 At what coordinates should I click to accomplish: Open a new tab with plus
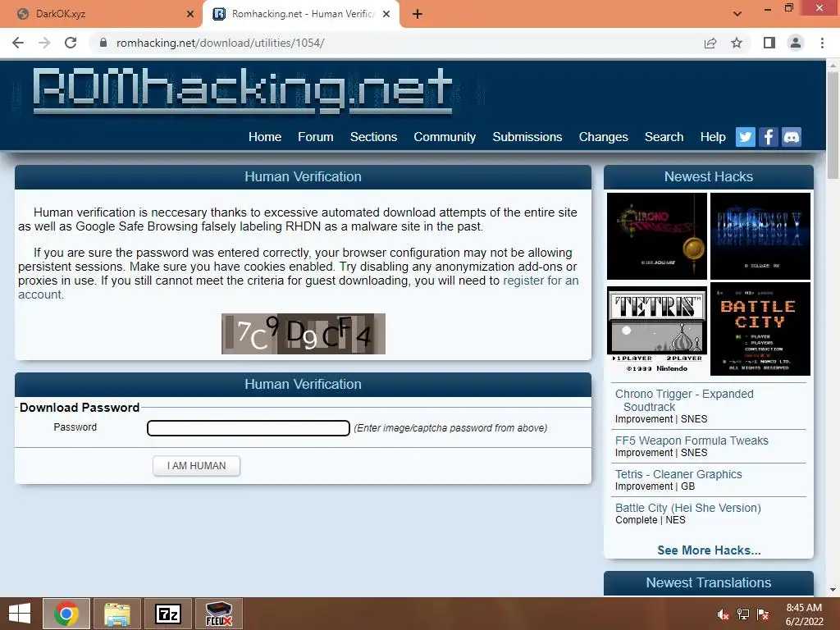(418, 14)
